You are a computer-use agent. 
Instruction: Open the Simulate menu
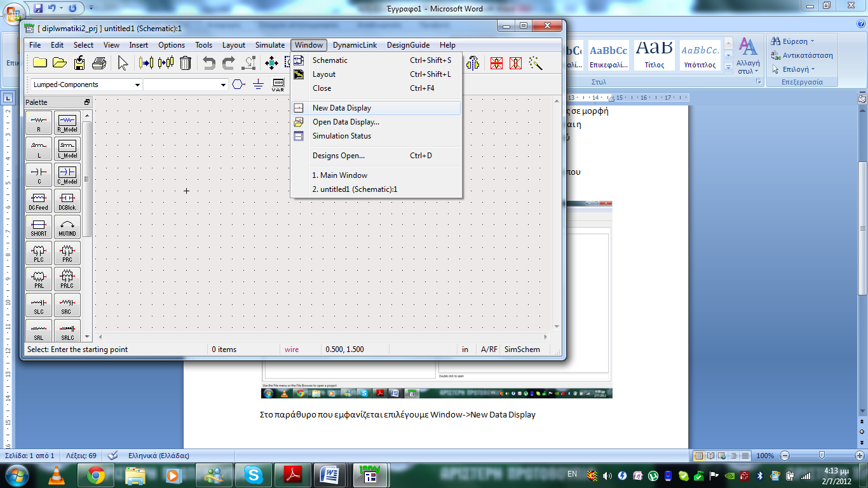[x=270, y=45]
